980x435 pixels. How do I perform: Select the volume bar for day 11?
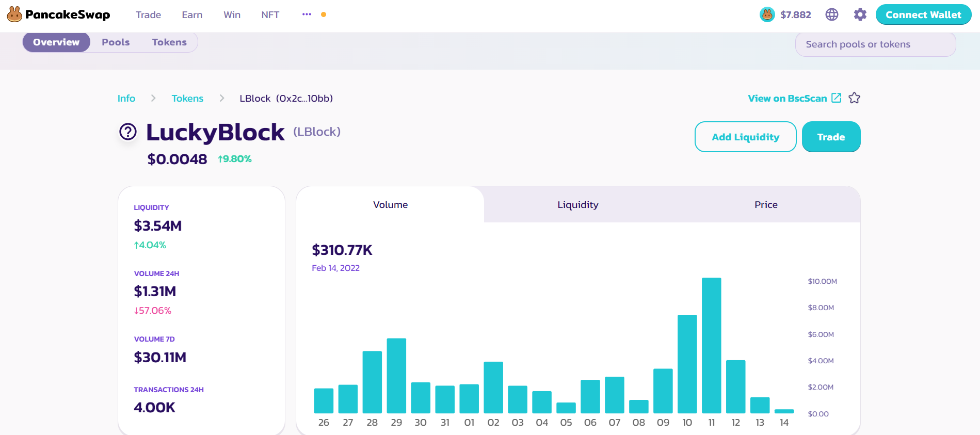tap(712, 346)
